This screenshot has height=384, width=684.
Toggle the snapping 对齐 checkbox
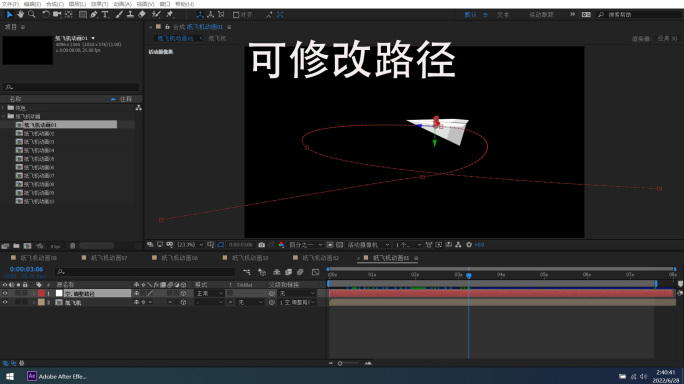(236, 15)
